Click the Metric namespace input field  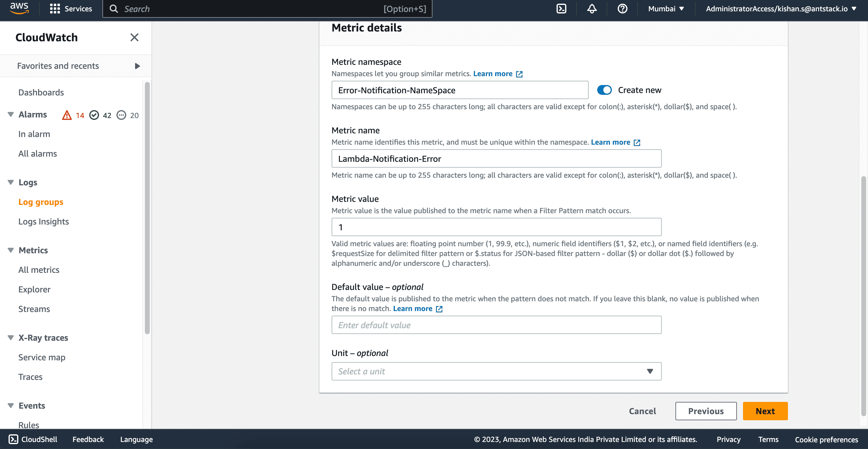tap(460, 90)
